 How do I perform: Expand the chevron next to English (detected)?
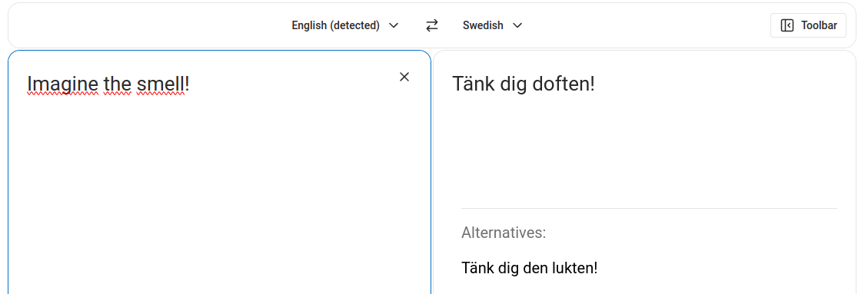(394, 25)
